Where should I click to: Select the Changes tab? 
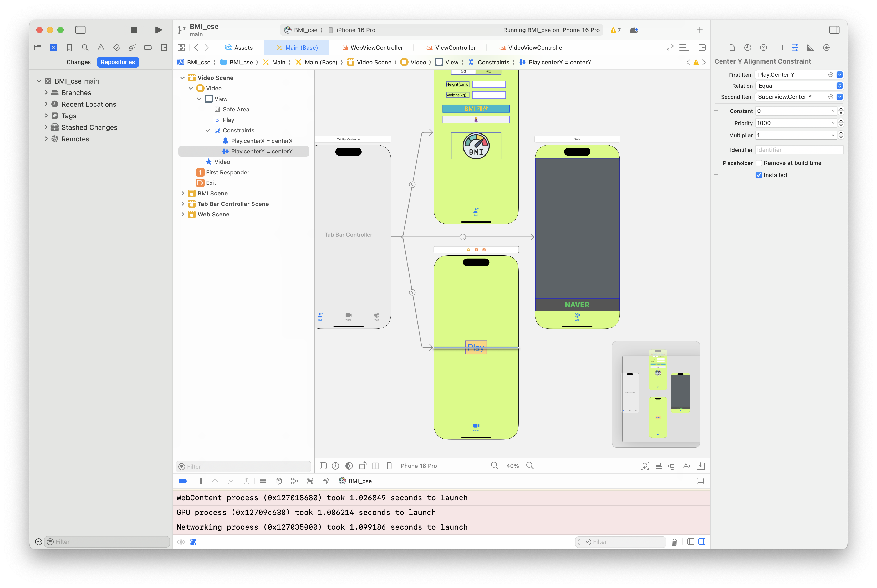pos(78,62)
